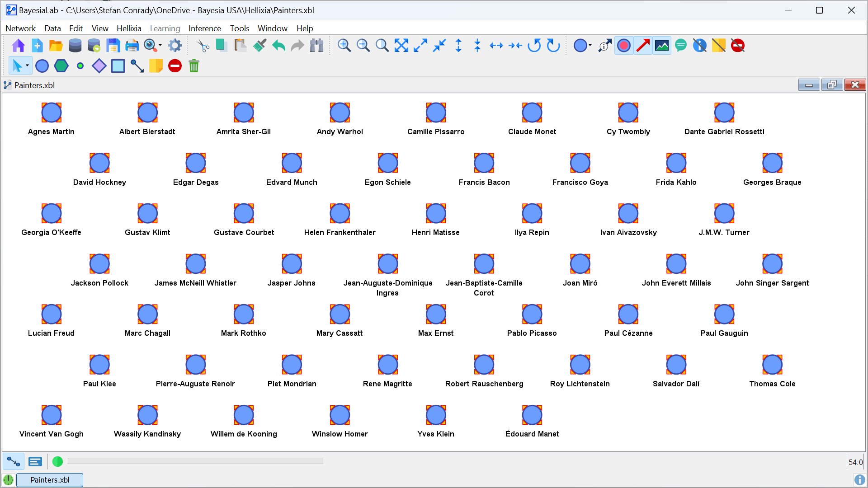
Task: Click the fit to screen icon
Action: point(401,46)
